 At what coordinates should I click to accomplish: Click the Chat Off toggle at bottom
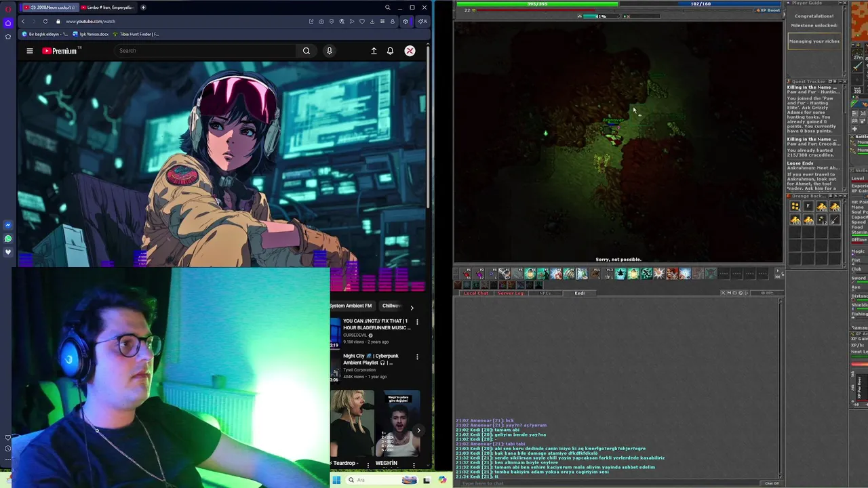(x=772, y=483)
